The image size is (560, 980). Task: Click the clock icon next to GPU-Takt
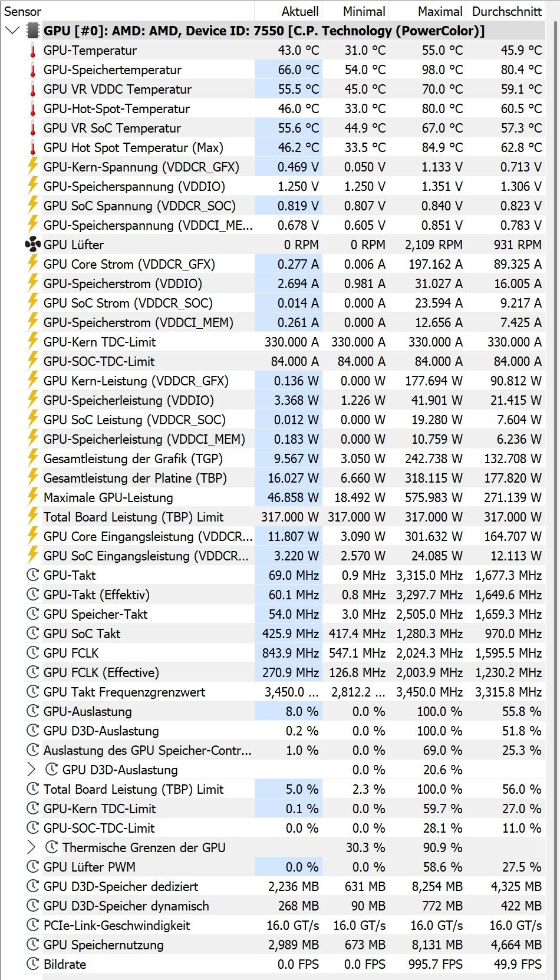[x=33, y=575]
